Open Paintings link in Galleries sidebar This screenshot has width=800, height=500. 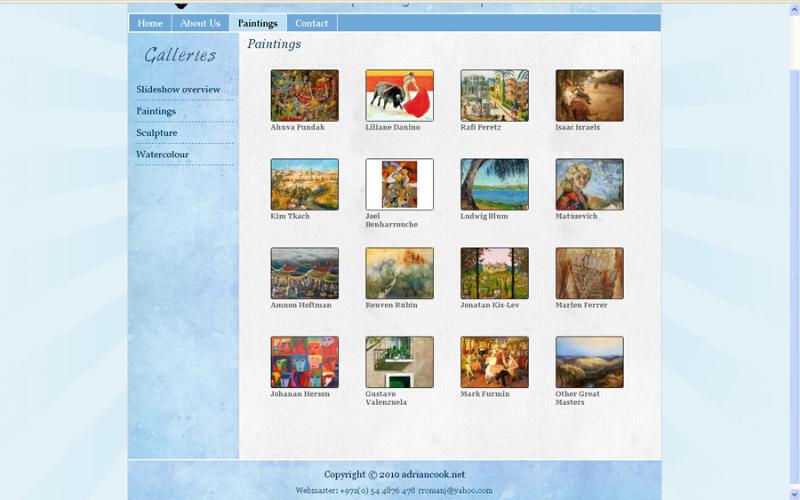pos(156,111)
